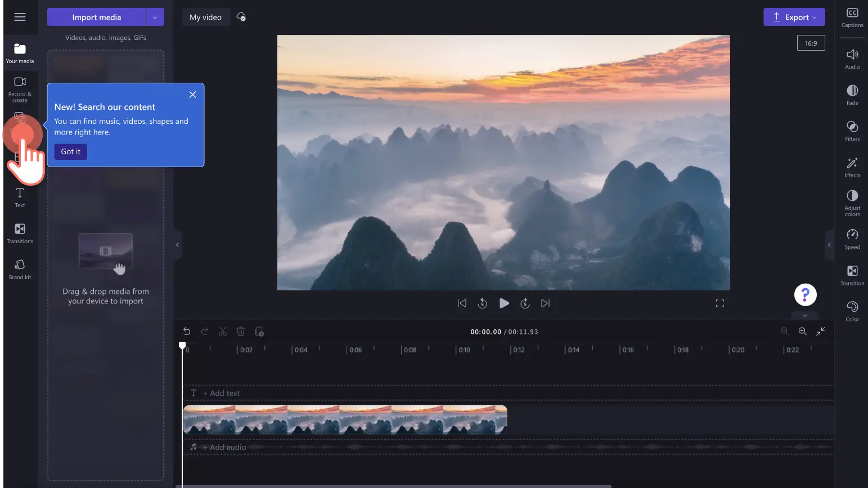Skip to the end of video
The image size is (868, 488).
(545, 303)
